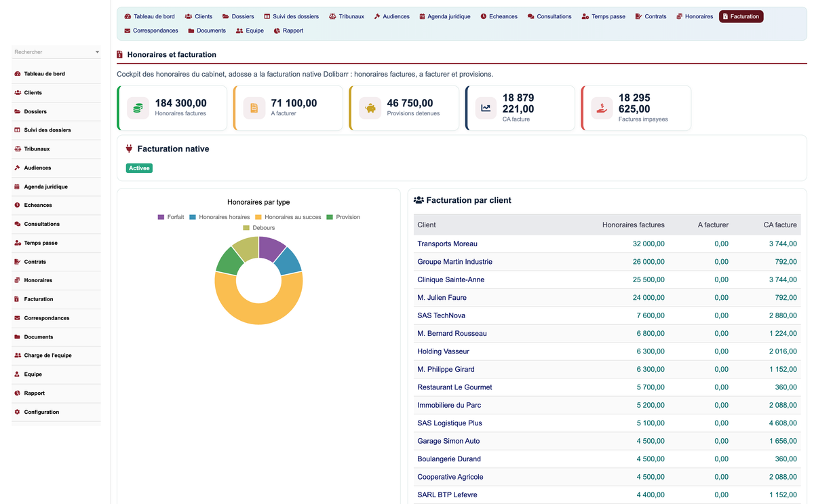Click the A facturer document card icon
The width and height of the screenshot is (814, 504).
pos(254,108)
